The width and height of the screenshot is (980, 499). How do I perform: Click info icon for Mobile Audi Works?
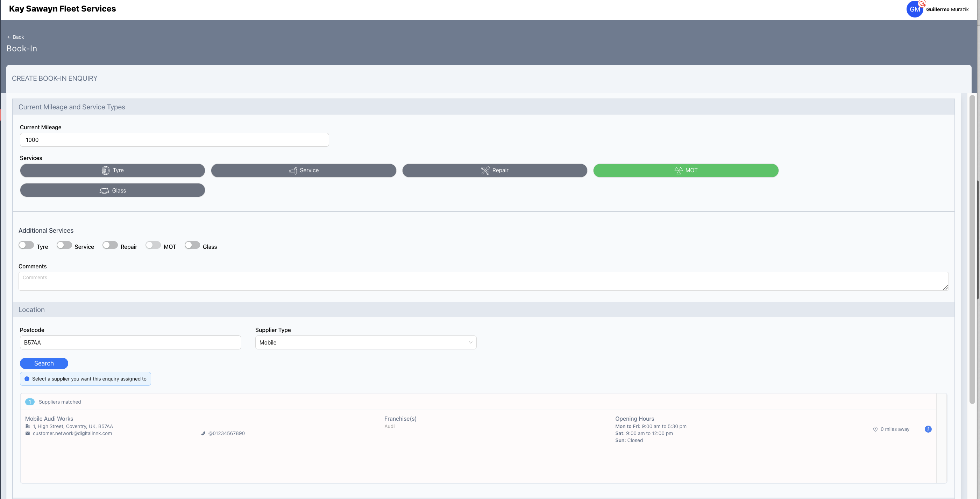(928, 429)
